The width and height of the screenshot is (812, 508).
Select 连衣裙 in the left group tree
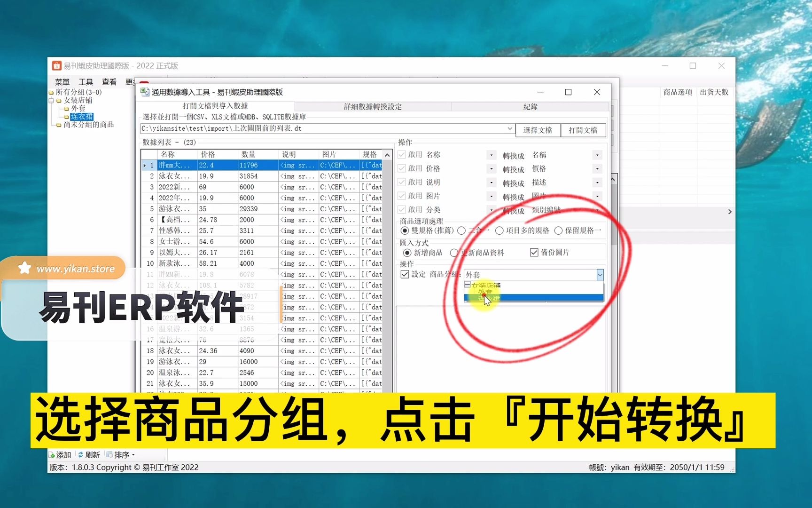coord(82,117)
